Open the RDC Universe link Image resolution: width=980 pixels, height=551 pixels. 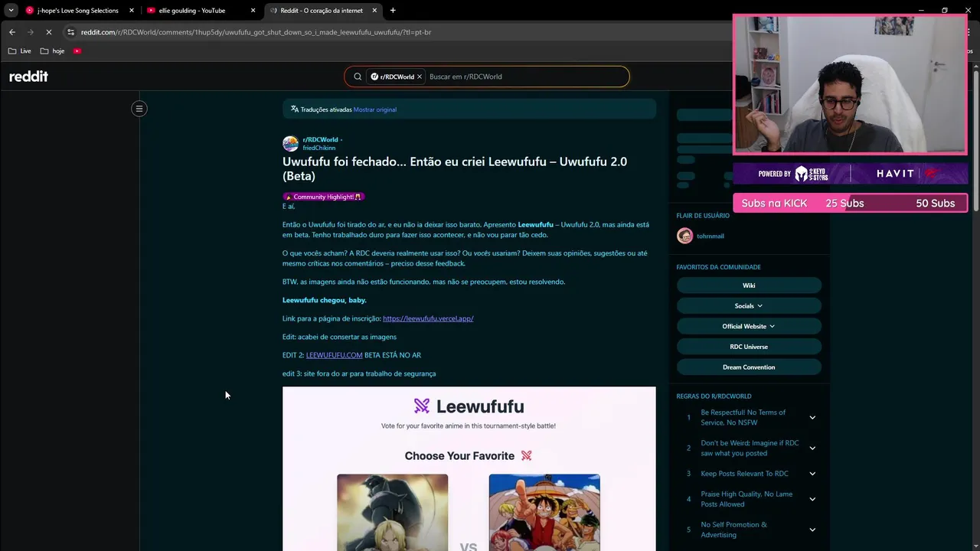click(x=749, y=347)
